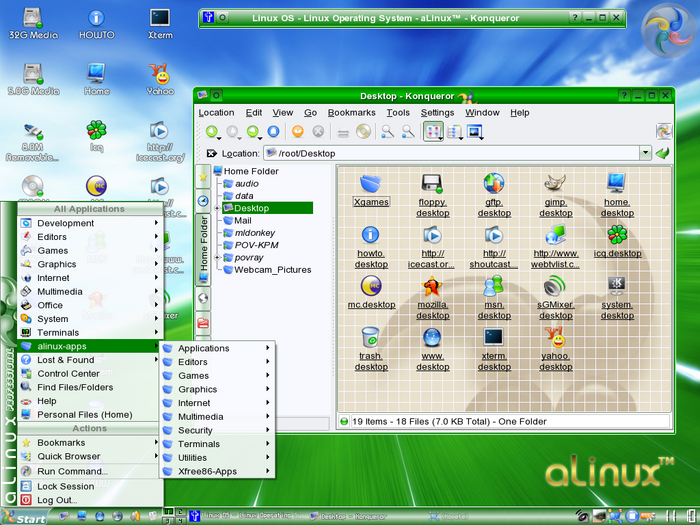The image size is (700, 525).
Task: Open gftp.desktop in file view
Action: [494, 196]
